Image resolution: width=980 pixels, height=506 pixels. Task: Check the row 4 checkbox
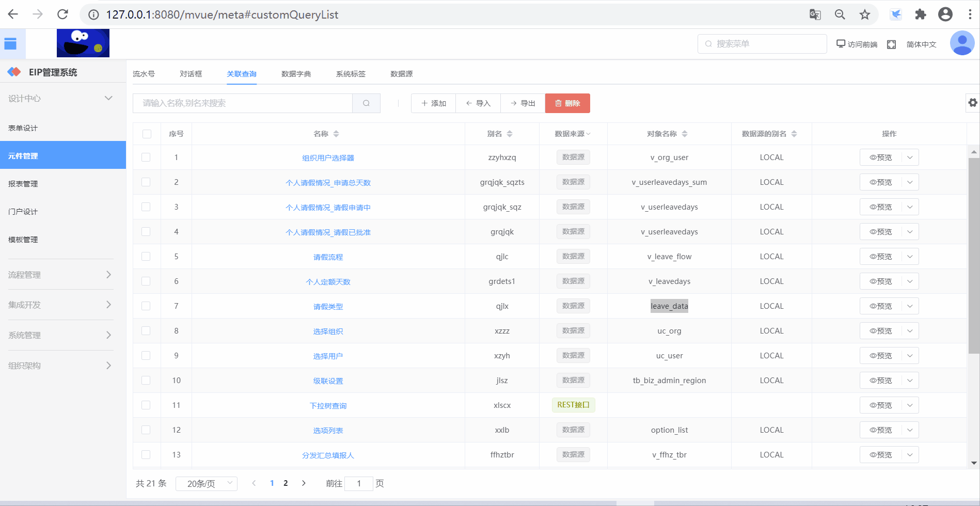click(x=146, y=232)
